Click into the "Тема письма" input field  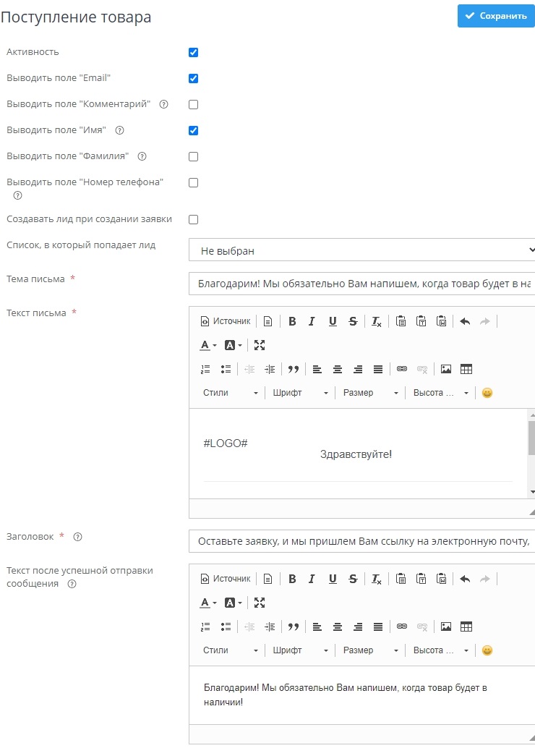coord(361,284)
